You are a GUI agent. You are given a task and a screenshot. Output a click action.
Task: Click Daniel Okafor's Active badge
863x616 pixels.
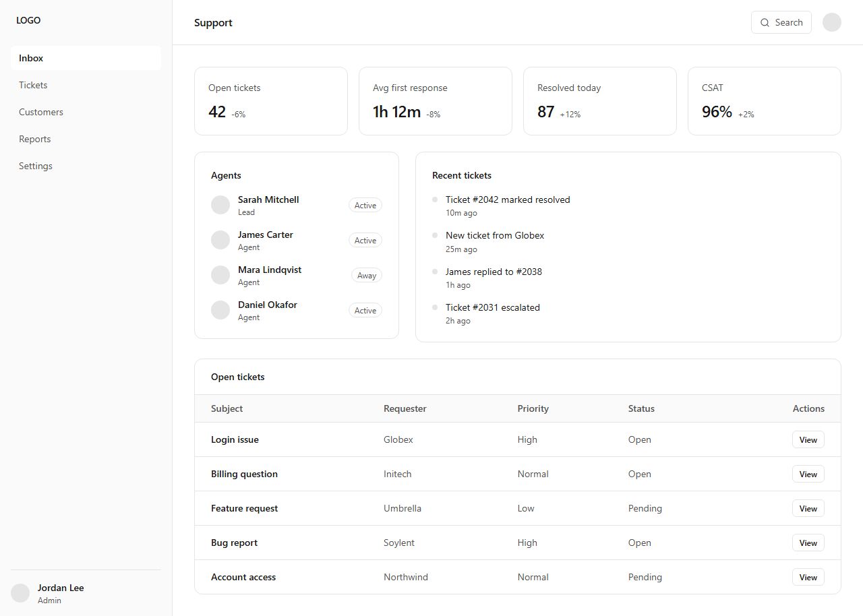tap(365, 310)
